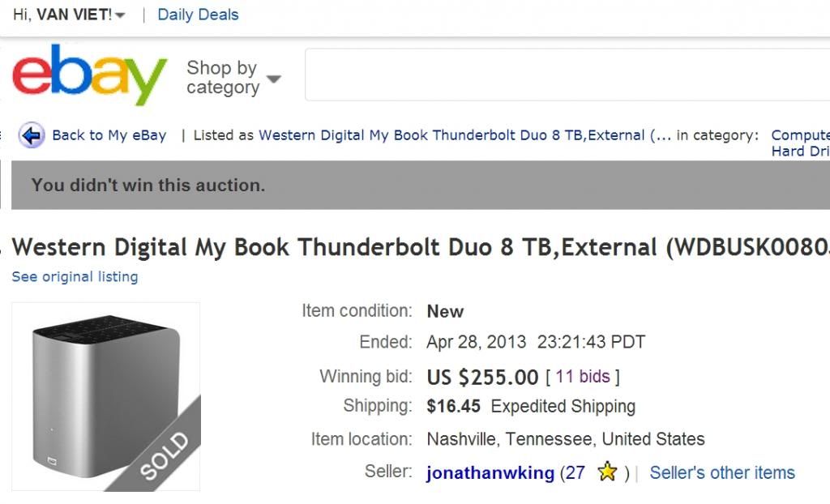Open the sold hard drive thumbnail image
830x504 pixels.
point(106,396)
